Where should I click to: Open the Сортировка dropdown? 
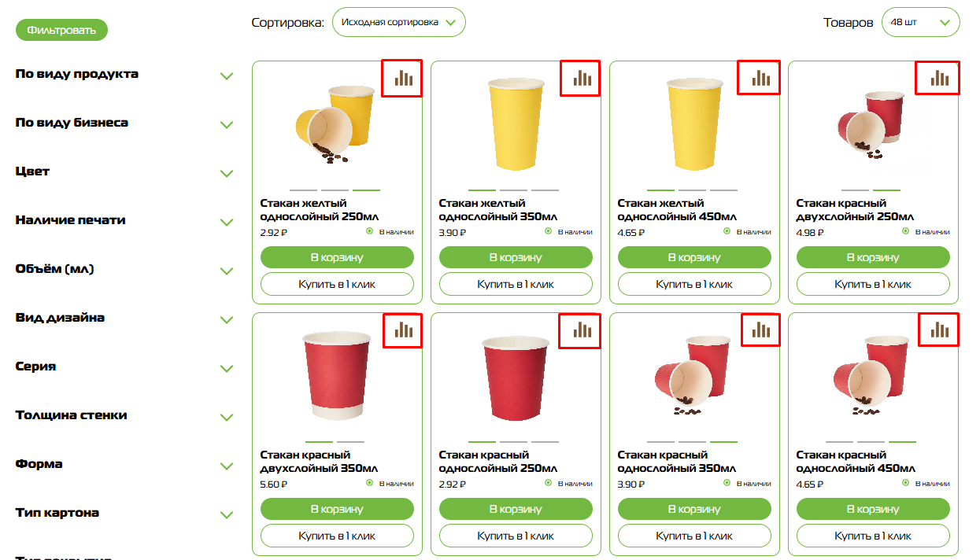(x=398, y=22)
